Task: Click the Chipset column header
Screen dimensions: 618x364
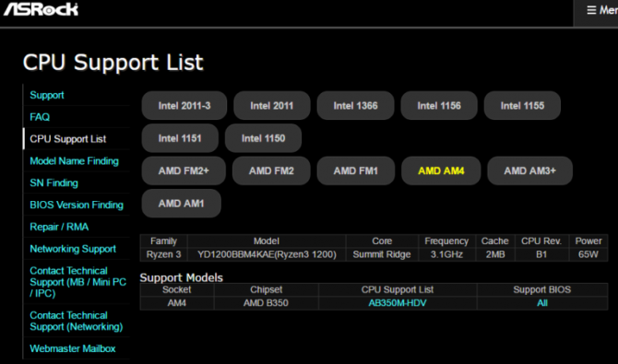Action: pyautogui.click(x=266, y=289)
